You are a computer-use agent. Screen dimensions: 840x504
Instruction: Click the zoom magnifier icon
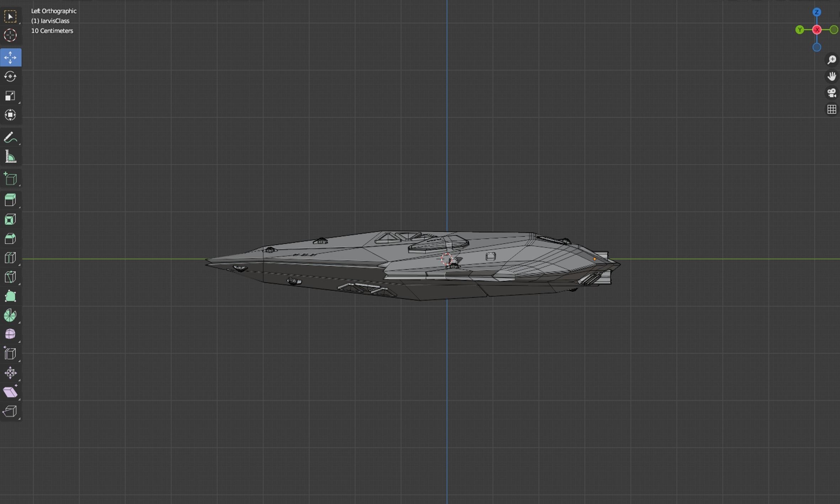pos(832,59)
